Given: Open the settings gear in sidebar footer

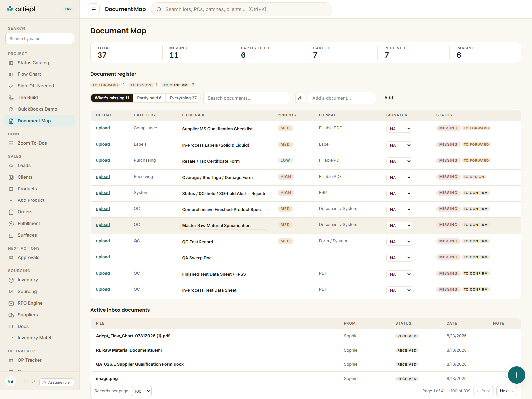Looking at the screenshot, I should (26, 381).
